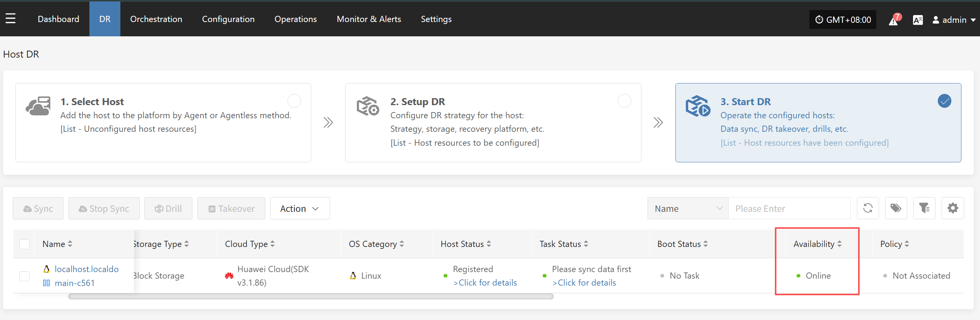The width and height of the screenshot is (980, 320).
Task: Open the localhost.localdo host link
Action: click(87, 269)
